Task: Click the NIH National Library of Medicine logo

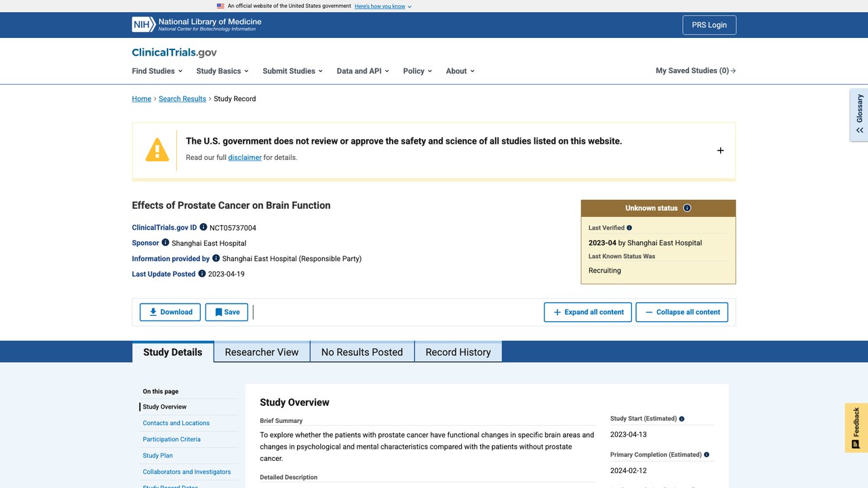Action: pyautogui.click(x=197, y=24)
